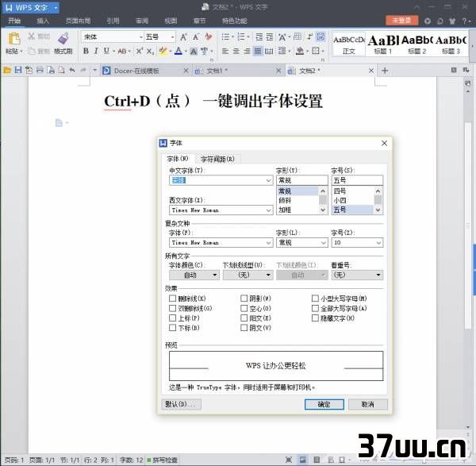This screenshot has width=476, height=466.
Task: Open the ribbon font name 宋体 dropdown
Action: coord(141,37)
